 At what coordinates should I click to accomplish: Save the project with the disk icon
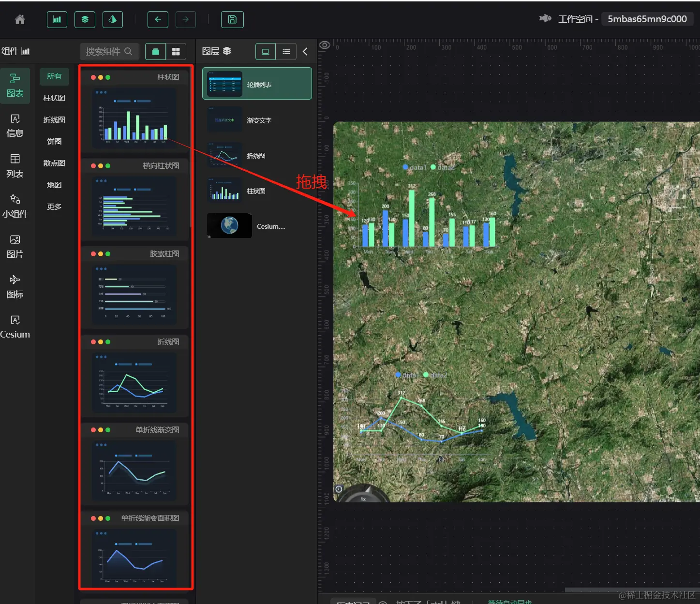[x=232, y=19]
